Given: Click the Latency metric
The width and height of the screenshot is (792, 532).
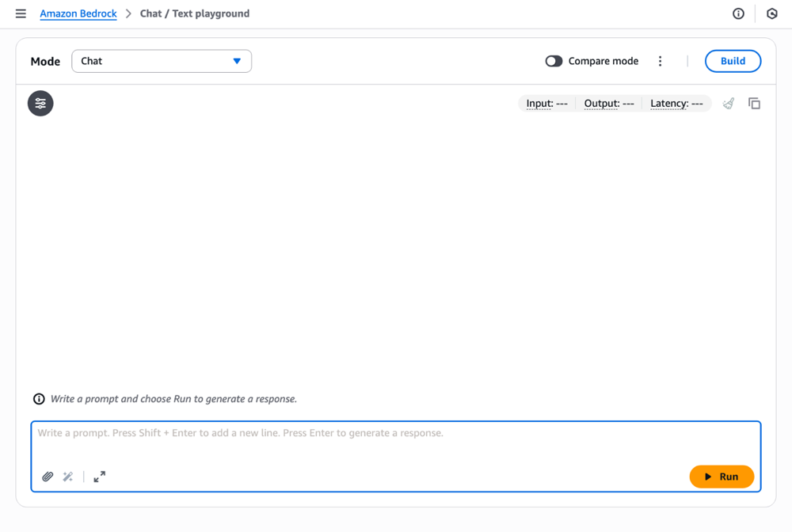Looking at the screenshot, I should coord(676,104).
